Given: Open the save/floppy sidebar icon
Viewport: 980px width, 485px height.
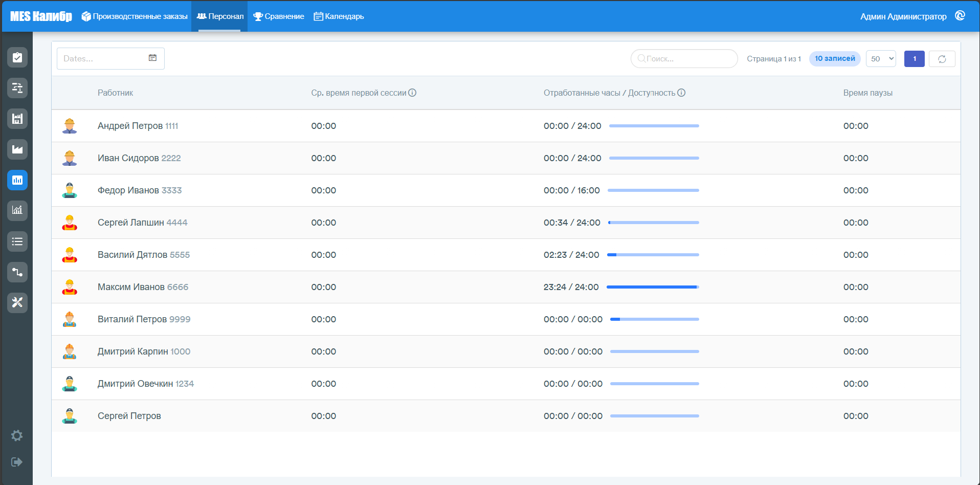Looking at the screenshot, I should click(17, 119).
